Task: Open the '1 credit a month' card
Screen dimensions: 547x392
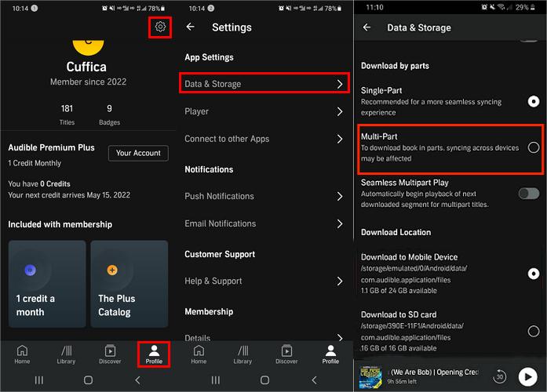Action: 47,284
